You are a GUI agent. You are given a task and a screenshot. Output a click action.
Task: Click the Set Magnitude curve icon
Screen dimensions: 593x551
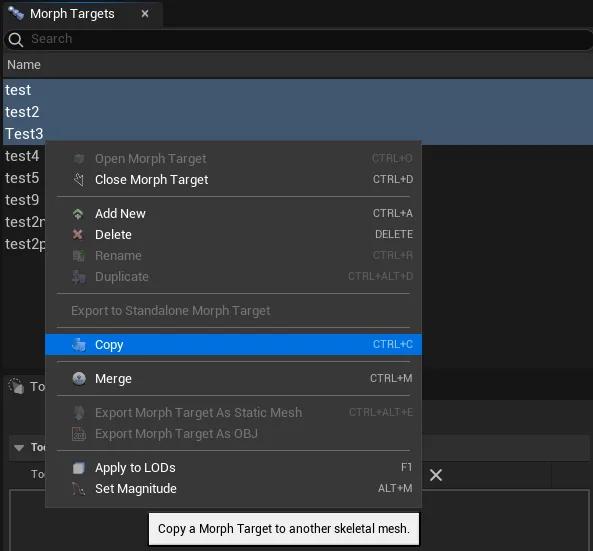(x=78, y=489)
